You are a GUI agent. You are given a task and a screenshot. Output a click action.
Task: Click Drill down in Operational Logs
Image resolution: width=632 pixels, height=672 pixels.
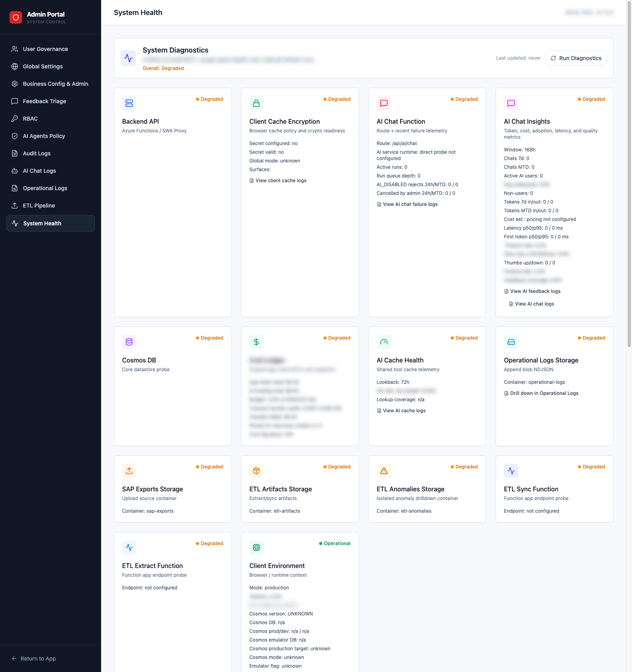(x=541, y=393)
